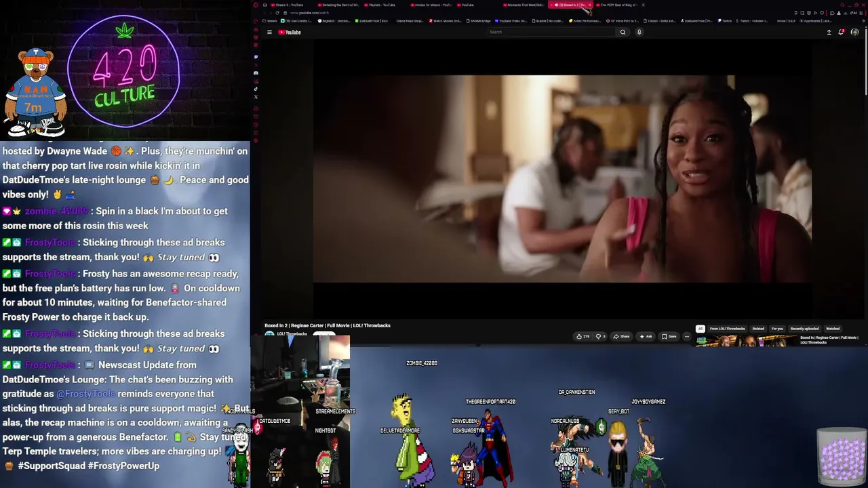Start voice search with the microphone
Viewport: 868px width, 488px height.
pos(639,32)
